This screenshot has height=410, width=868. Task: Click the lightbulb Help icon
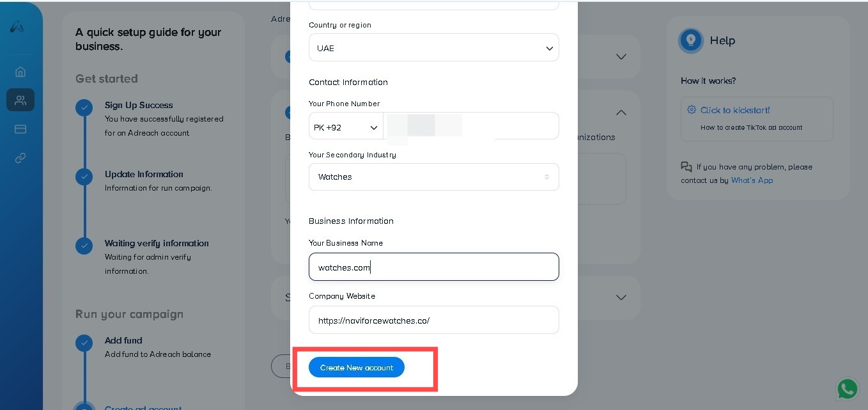pyautogui.click(x=690, y=40)
